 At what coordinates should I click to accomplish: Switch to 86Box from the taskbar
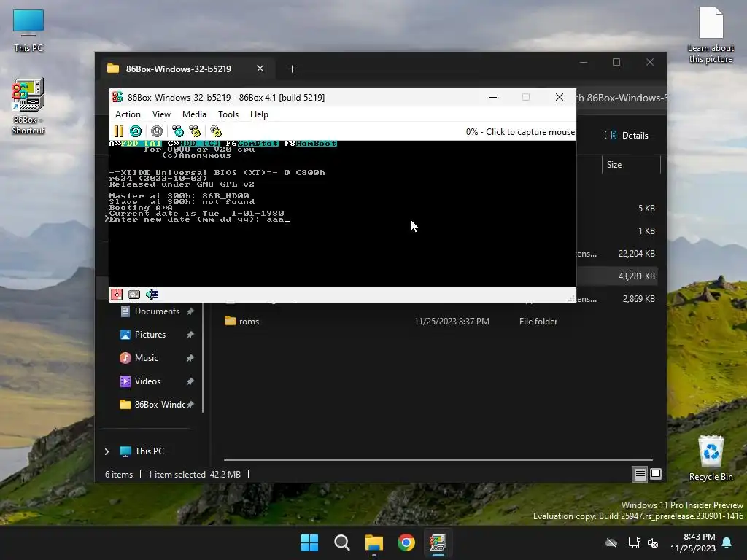438,542
